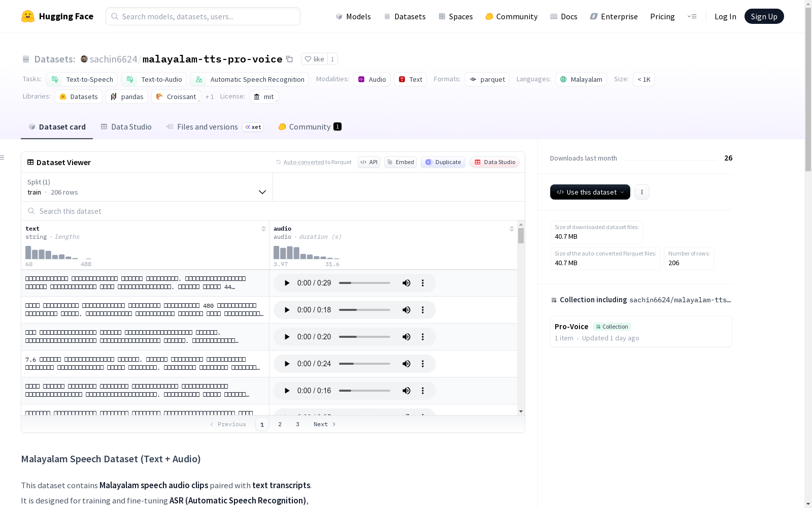Copy the dataset name with the copy icon
The image size is (812, 508).
pos(289,59)
